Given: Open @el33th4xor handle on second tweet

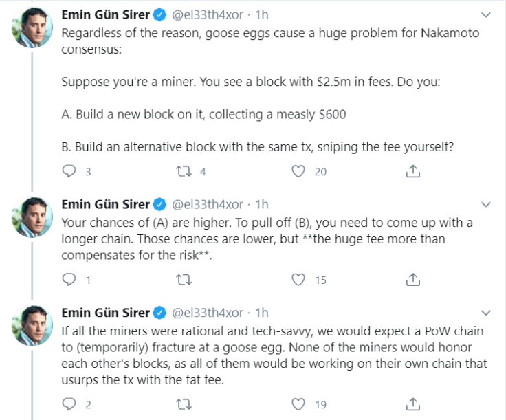Looking at the screenshot, I should (208, 205).
